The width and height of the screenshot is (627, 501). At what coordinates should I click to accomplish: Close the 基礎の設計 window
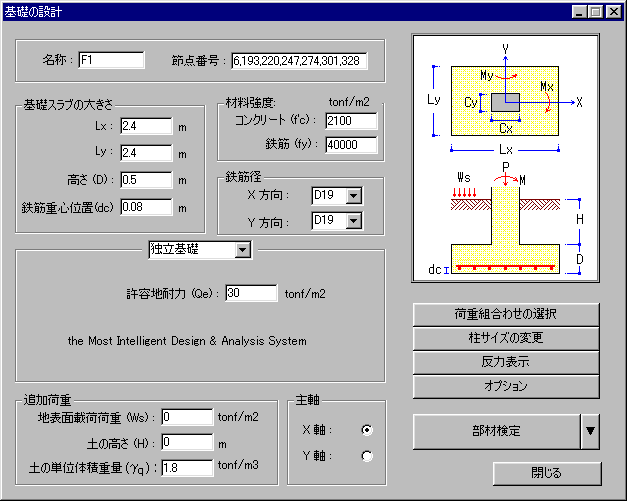click(614, 12)
